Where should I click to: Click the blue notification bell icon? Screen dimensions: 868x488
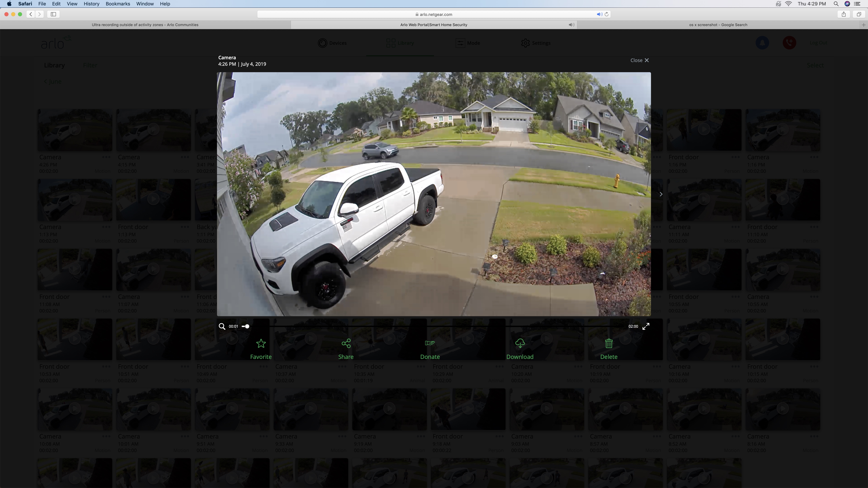point(762,43)
